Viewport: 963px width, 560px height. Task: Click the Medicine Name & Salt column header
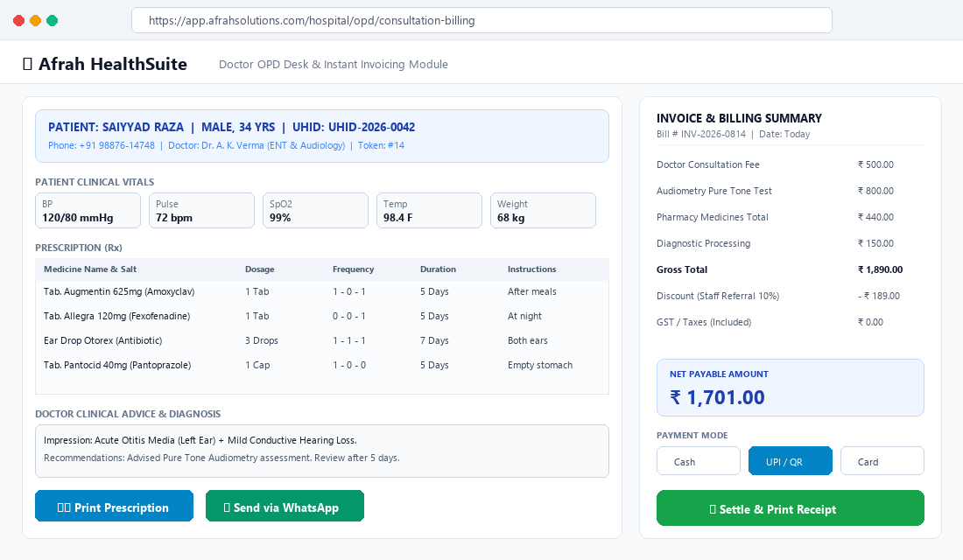coord(90,269)
